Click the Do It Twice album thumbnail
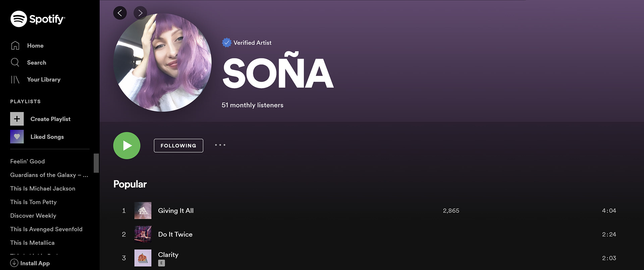644x270 pixels. tap(143, 234)
